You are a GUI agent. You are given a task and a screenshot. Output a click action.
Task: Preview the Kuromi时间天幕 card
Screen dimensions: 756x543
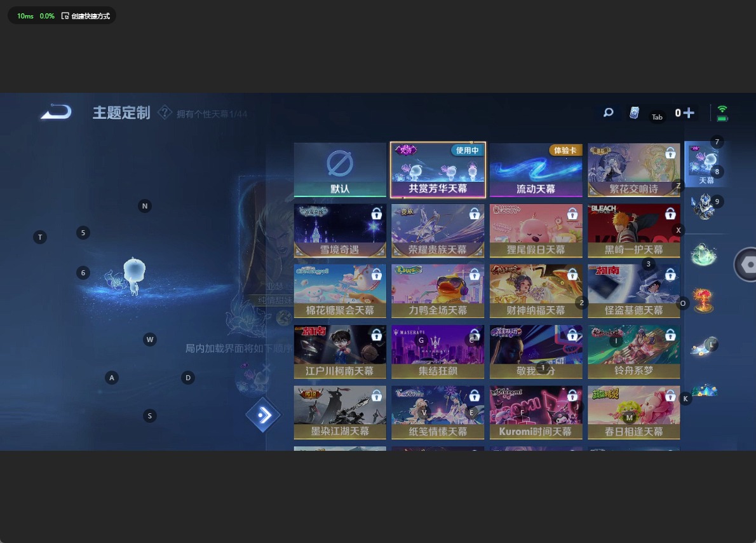tap(536, 412)
